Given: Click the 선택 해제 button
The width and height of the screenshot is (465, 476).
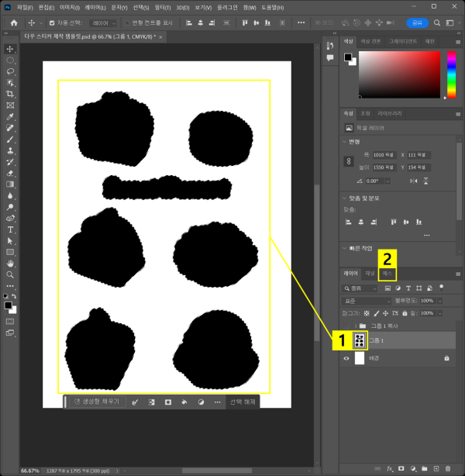Looking at the screenshot, I should point(241,402).
